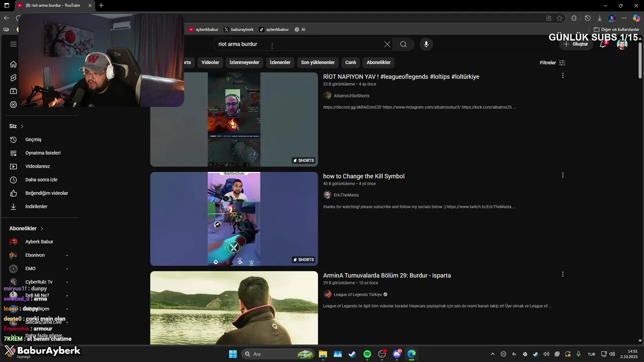Image resolution: width=644 pixels, height=362 pixels.
Task: Open the Edge Copilot icon
Action: click(x=636, y=18)
